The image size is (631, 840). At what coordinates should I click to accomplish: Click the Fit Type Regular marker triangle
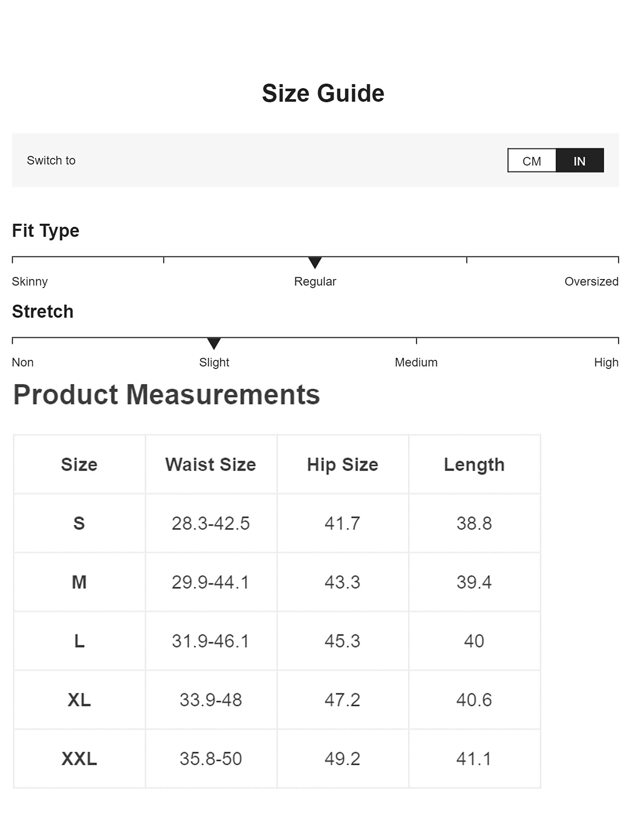tap(315, 263)
